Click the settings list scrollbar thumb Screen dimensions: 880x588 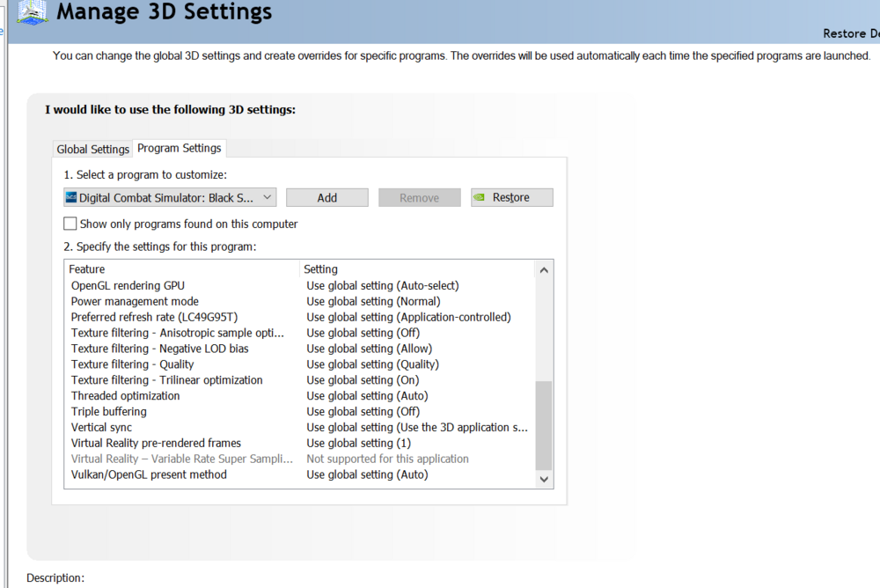543,425
